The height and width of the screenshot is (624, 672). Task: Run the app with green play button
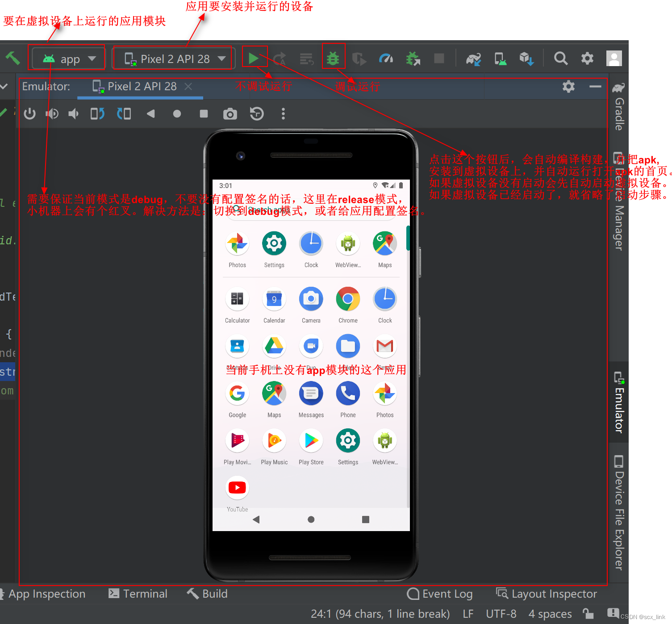click(254, 59)
